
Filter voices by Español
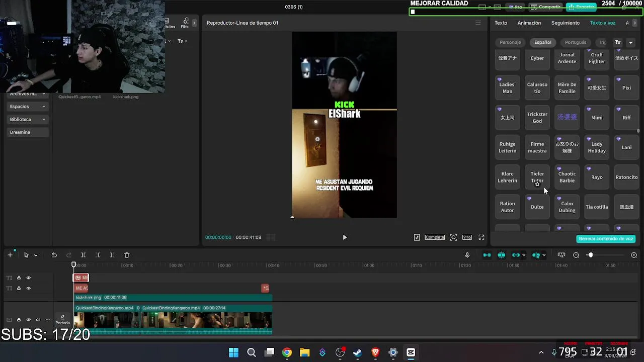coord(543,42)
